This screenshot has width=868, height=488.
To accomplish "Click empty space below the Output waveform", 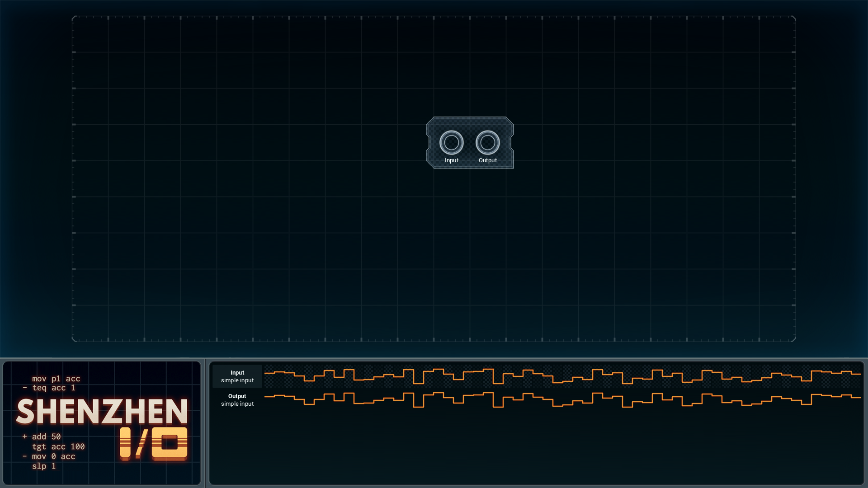I will (x=537, y=447).
